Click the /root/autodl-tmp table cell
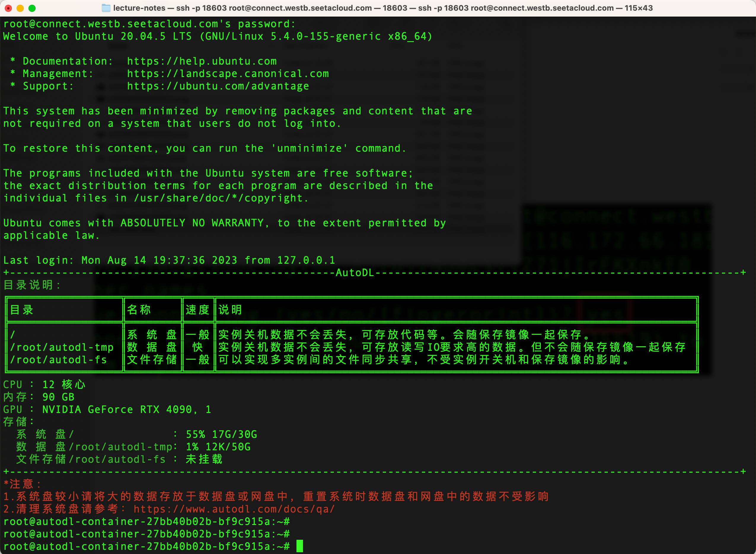The image size is (756, 554). tap(62, 347)
